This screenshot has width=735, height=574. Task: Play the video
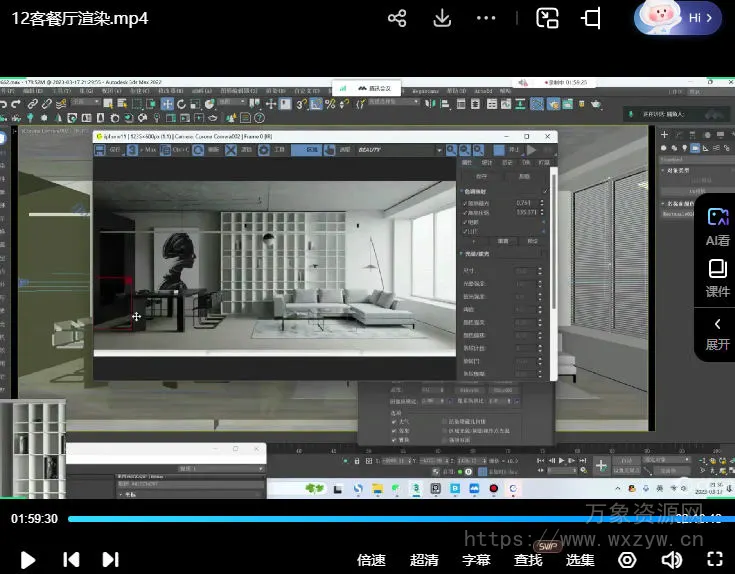28,559
